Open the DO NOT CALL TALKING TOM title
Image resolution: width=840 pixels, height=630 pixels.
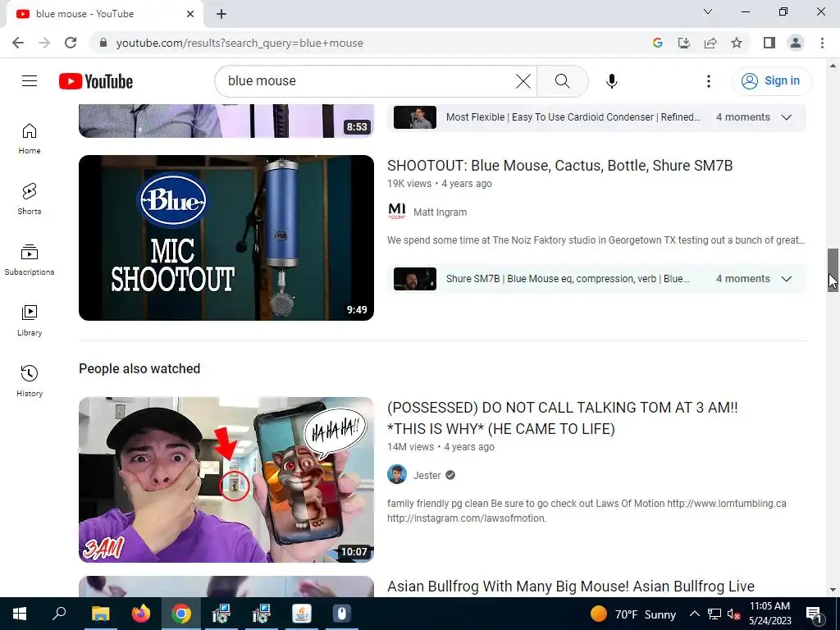tap(563, 418)
